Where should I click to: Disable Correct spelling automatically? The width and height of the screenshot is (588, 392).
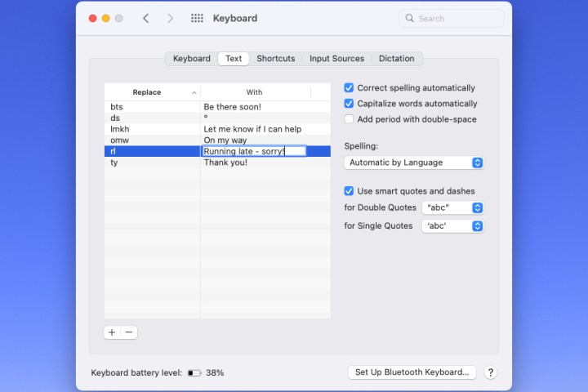350,88
